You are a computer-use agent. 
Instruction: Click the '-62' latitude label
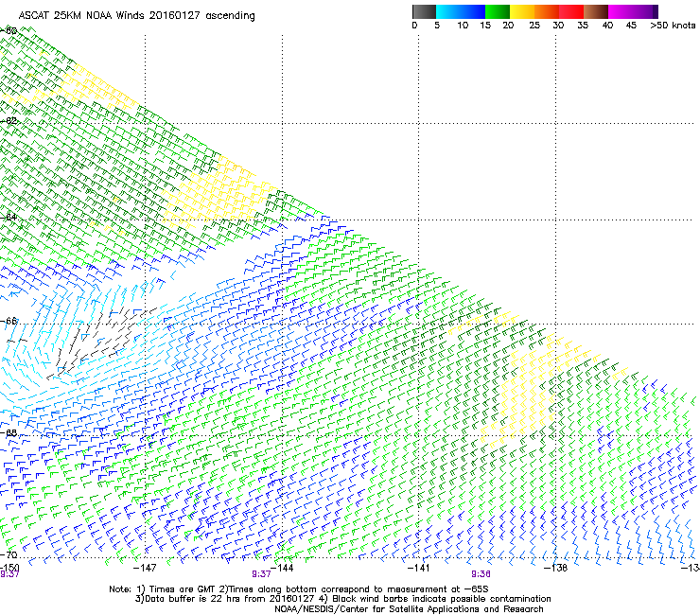[9, 121]
